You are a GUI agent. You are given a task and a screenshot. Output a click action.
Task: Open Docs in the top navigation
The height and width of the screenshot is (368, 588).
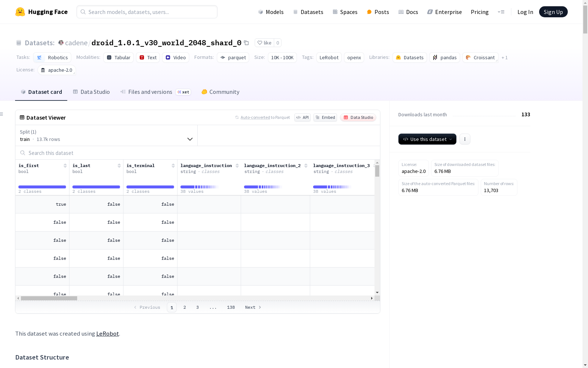coord(408,12)
